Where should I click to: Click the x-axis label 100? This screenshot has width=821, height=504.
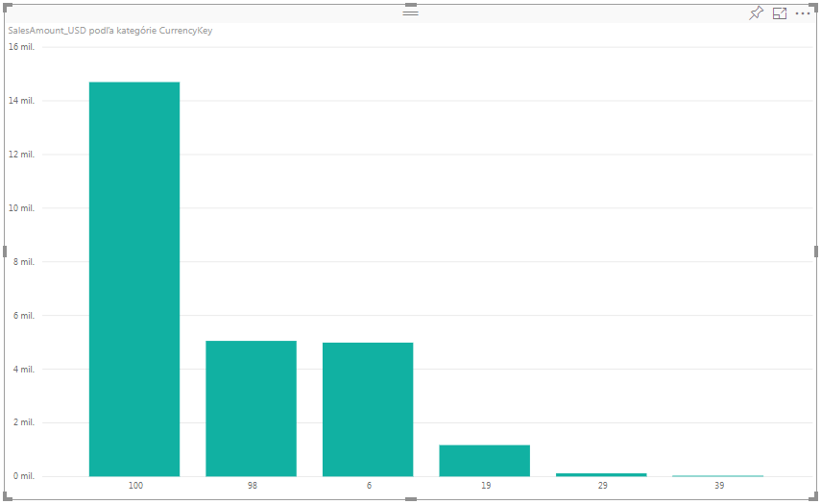click(135, 486)
